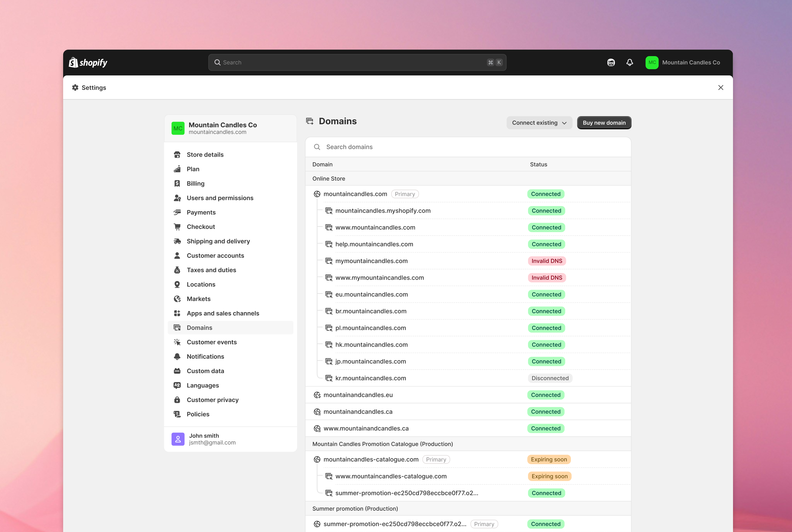Click the Shipping and delivery truck icon
The height and width of the screenshot is (532, 792).
coord(177,241)
